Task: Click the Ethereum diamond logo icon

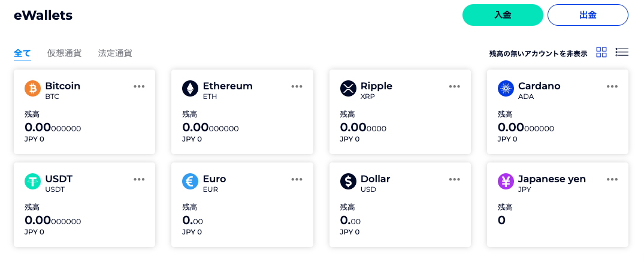Action: point(190,88)
